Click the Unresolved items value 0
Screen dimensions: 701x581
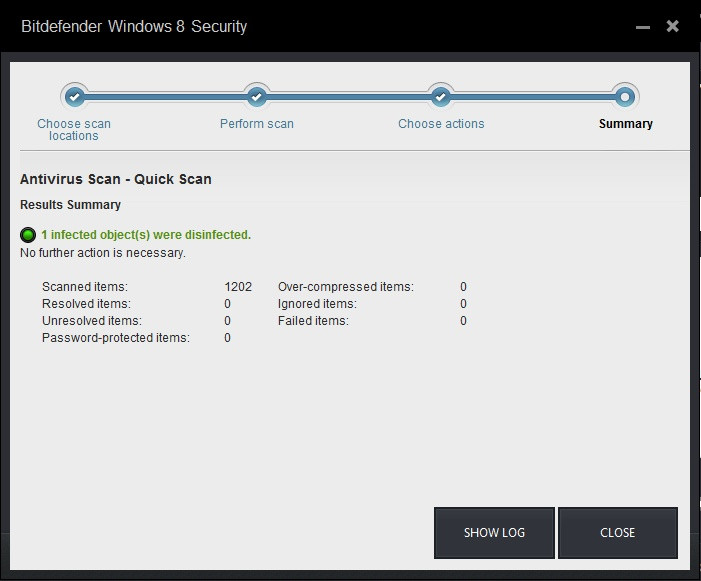pyautogui.click(x=228, y=321)
